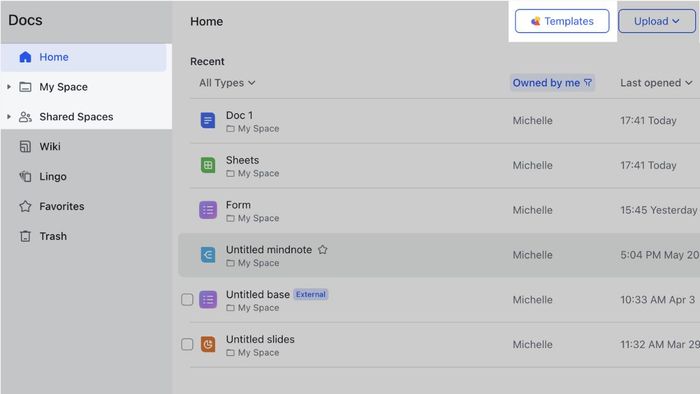Click the funnel icon beside Owned by me
The height and width of the screenshot is (394, 700).
(x=588, y=83)
